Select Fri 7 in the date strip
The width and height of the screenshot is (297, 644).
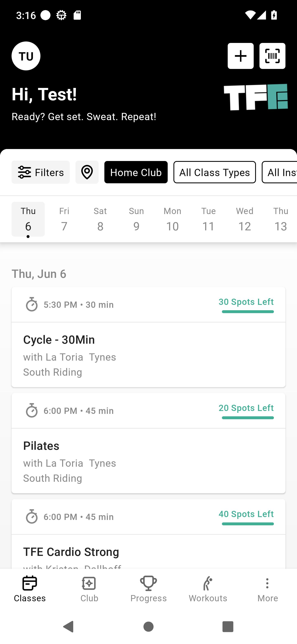(x=64, y=219)
